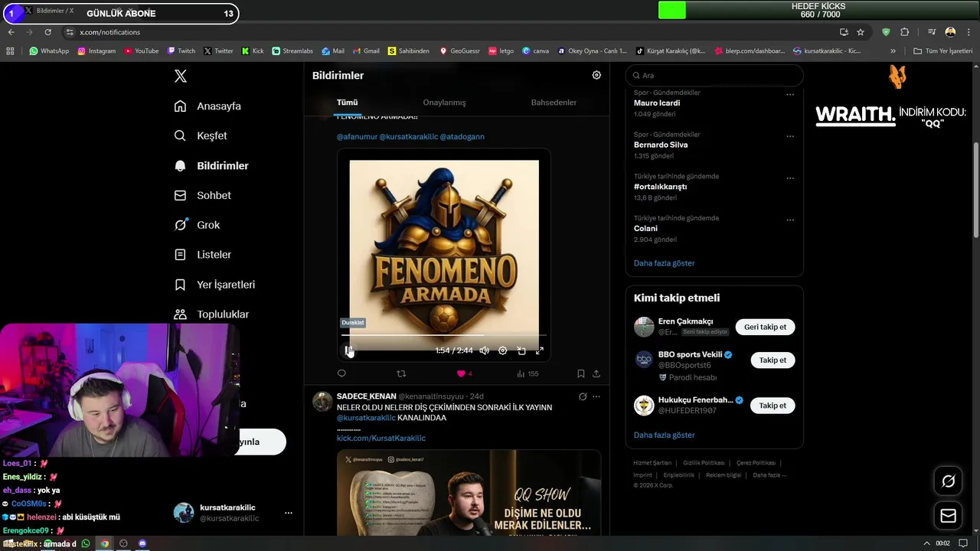Open Bernardo Silva trend options
The width and height of the screenshot is (980, 551).
[790, 137]
